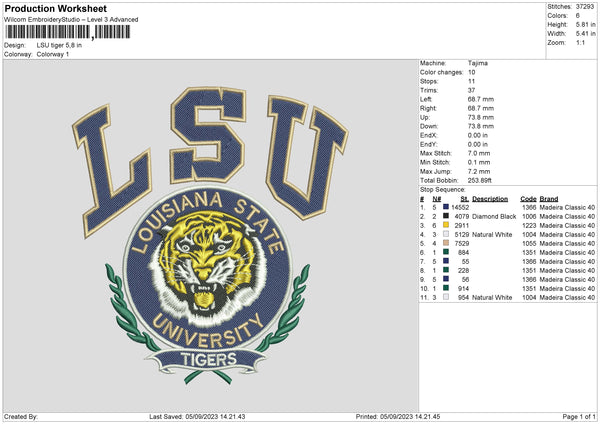The image size is (600, 424).
Task: Click the St. column header
Action: (465, 199)
